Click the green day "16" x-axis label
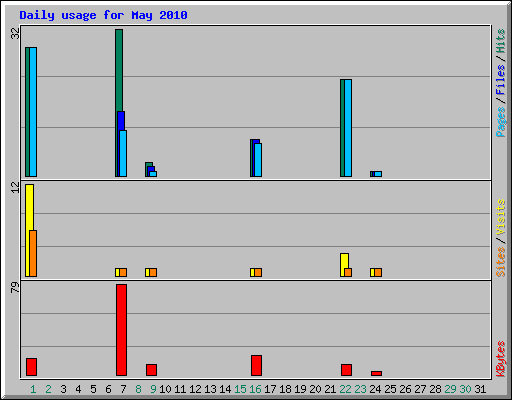Screen dimensions: 512x400 [x=255, y=389]
